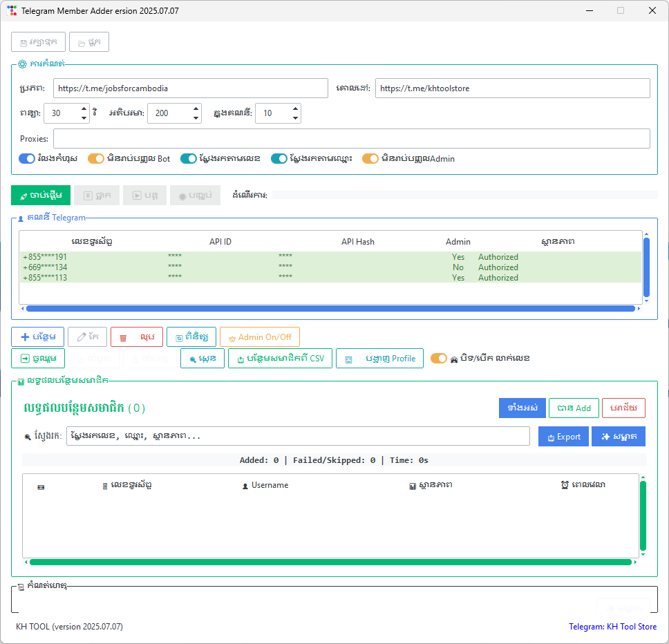Click the green Join (ចូលរួម) button
The width and height of the screenshot is (669, 644).
click(x=38, y=358)
